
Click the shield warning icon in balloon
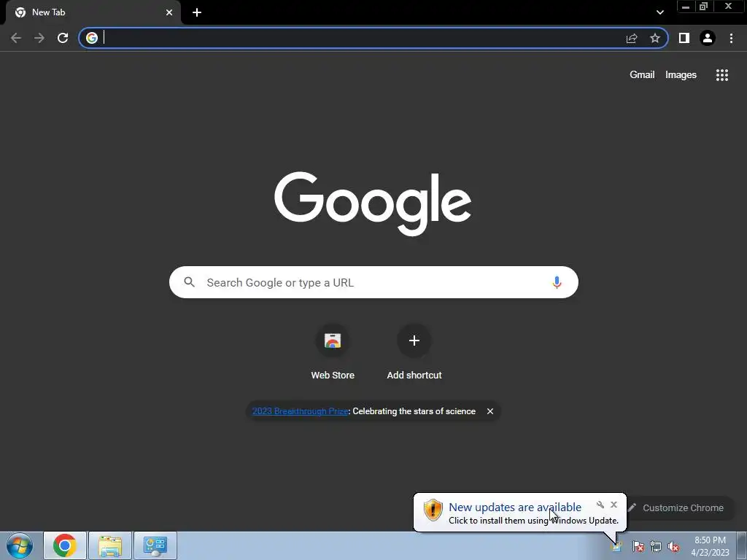point(433,510)
